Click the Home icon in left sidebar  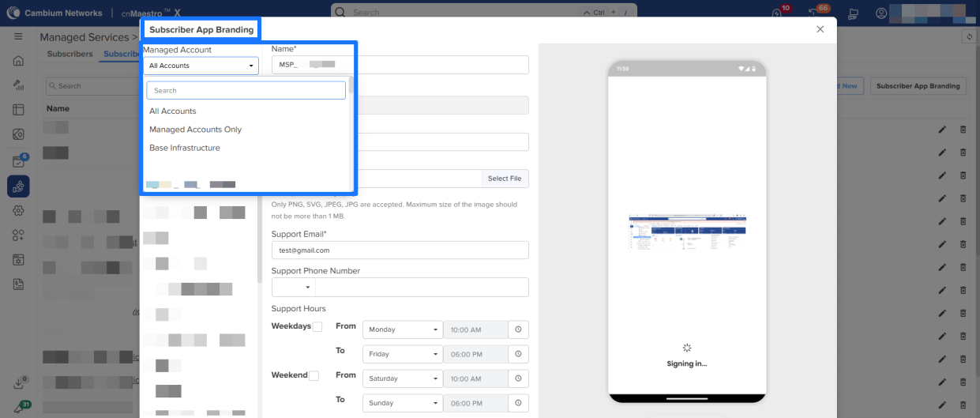coord(18,61)
